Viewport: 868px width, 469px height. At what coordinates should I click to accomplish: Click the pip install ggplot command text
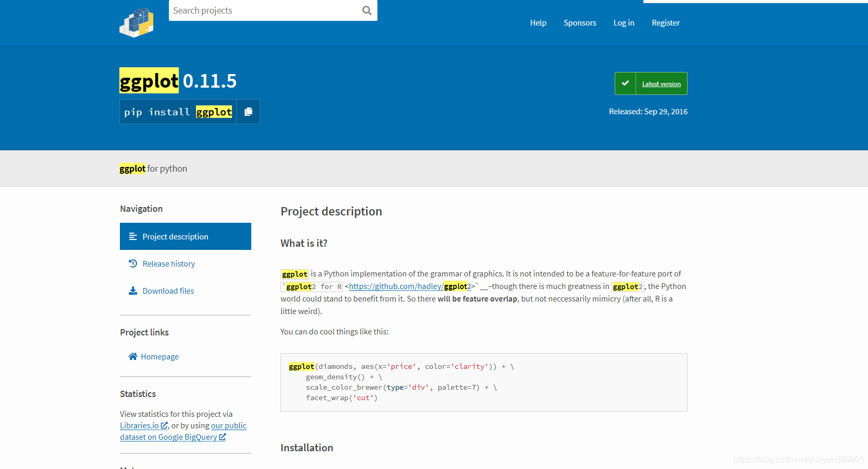178,112
